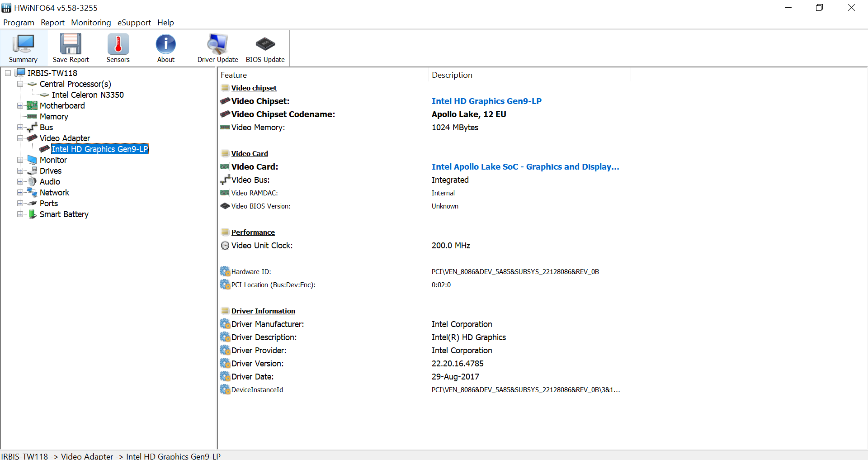Click 'Apollo Lake, 12 EU' codename value
Image resolution: width=868 pixels, height=460 pixels.
(x=469, y=114)
